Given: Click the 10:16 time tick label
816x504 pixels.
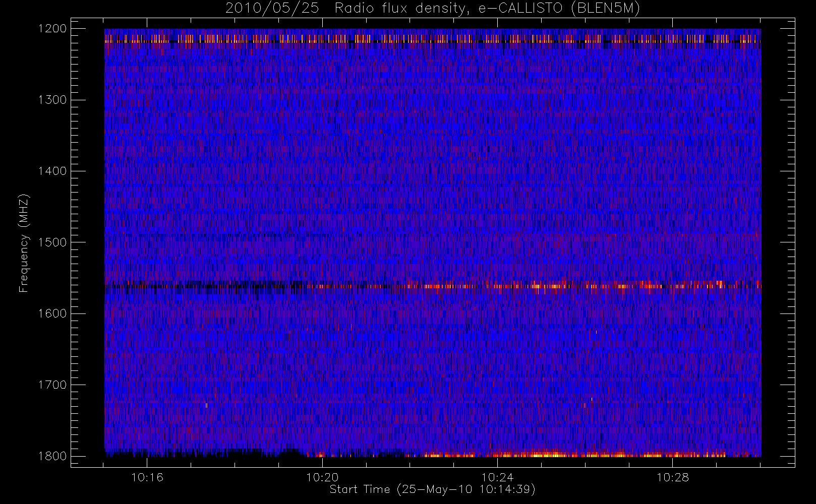Looking at the screenshot, I should [x=147, y=477].
